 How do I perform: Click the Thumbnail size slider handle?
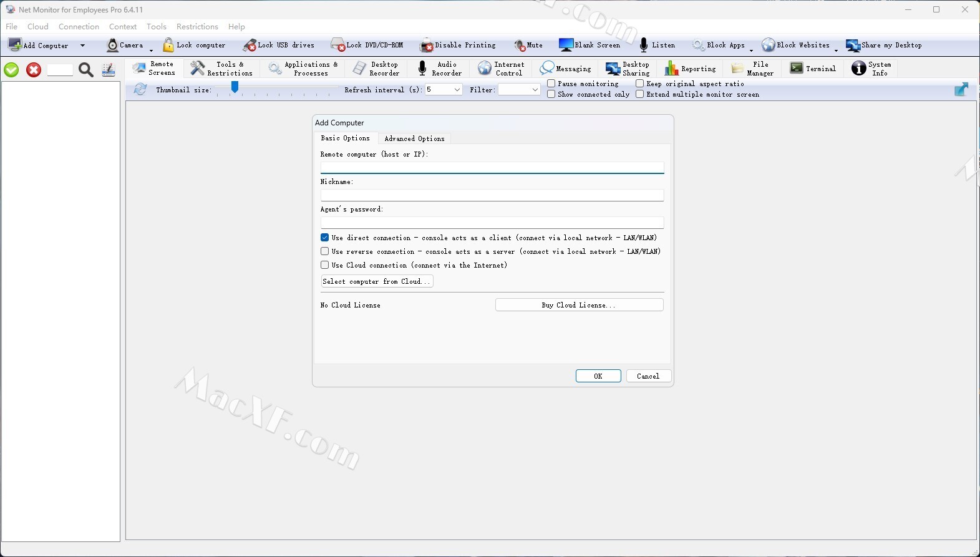[235, 89]
